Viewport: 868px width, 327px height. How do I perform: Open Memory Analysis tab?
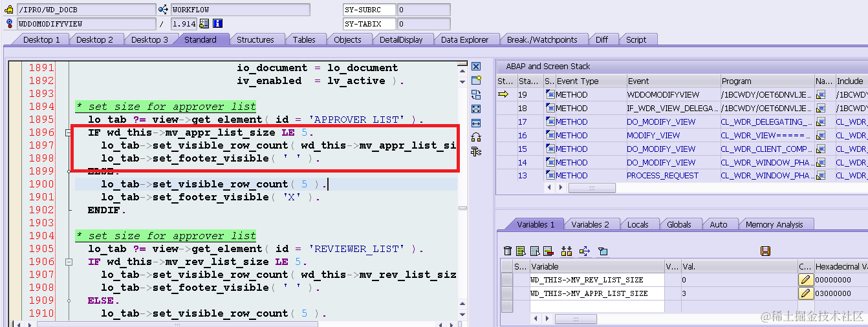pyautogui.click(x=774, y=224)
